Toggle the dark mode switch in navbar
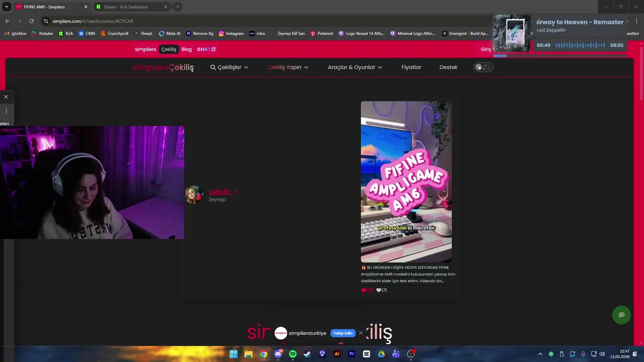Viewport: 644px width, 362px height. click(483, 67)
